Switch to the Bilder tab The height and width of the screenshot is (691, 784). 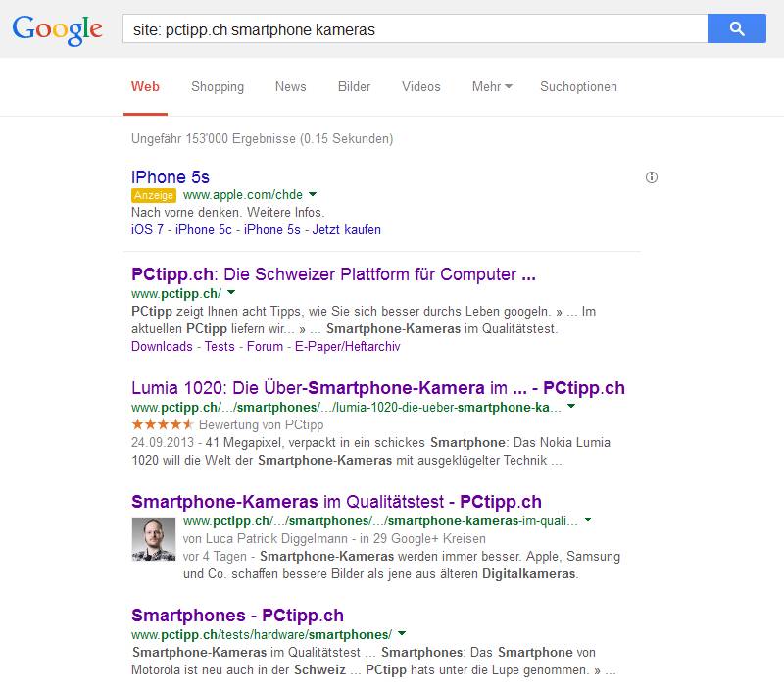click(354, 86)
